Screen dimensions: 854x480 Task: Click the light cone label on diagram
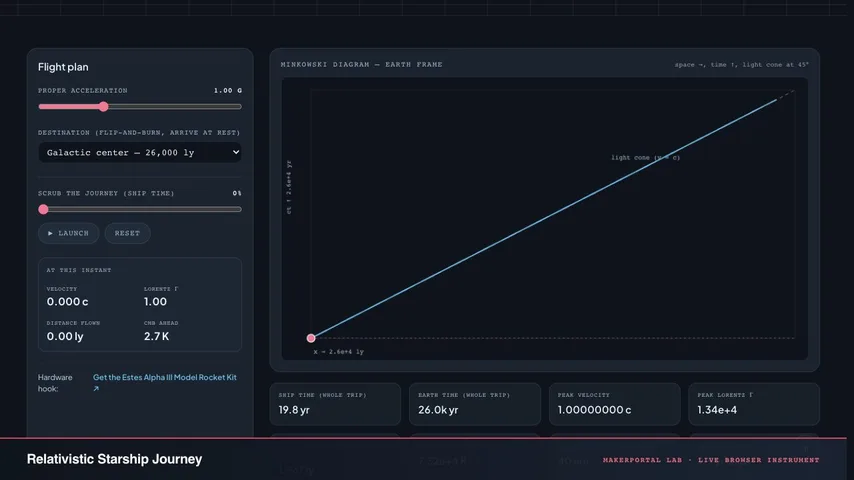[x=645, y=157]
